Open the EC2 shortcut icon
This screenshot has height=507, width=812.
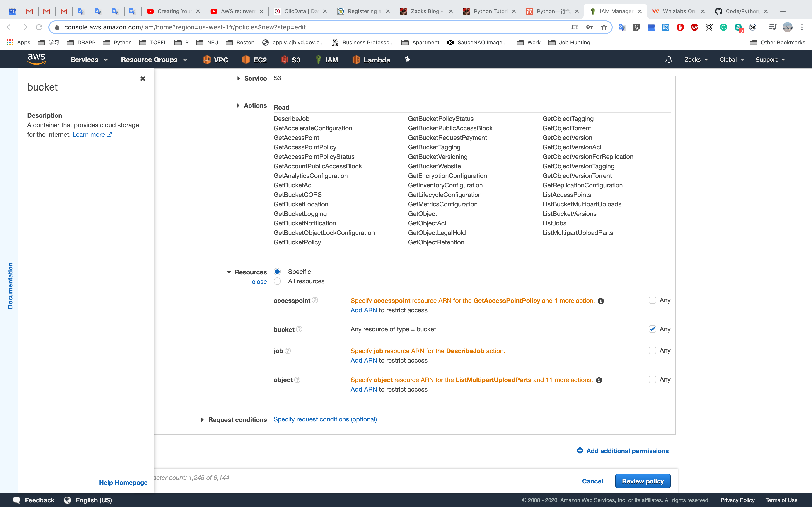(x=254, y=60)
